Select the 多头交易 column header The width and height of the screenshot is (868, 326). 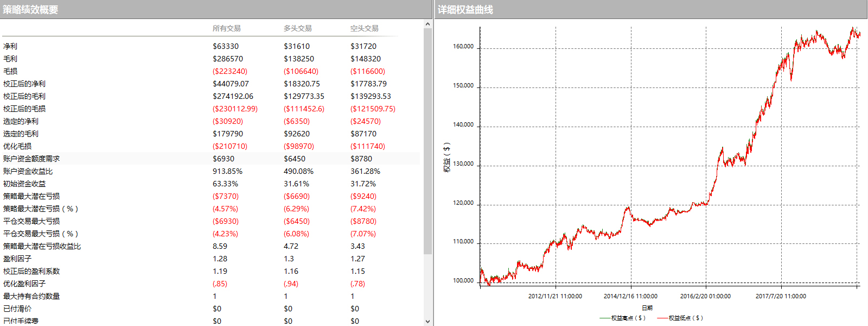click(297, 28)
